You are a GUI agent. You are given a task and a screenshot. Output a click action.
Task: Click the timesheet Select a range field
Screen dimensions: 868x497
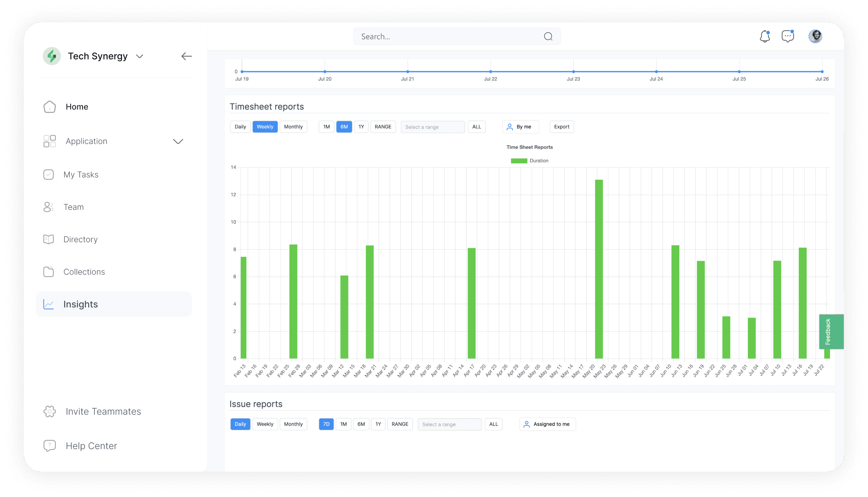tap(432, 127)
